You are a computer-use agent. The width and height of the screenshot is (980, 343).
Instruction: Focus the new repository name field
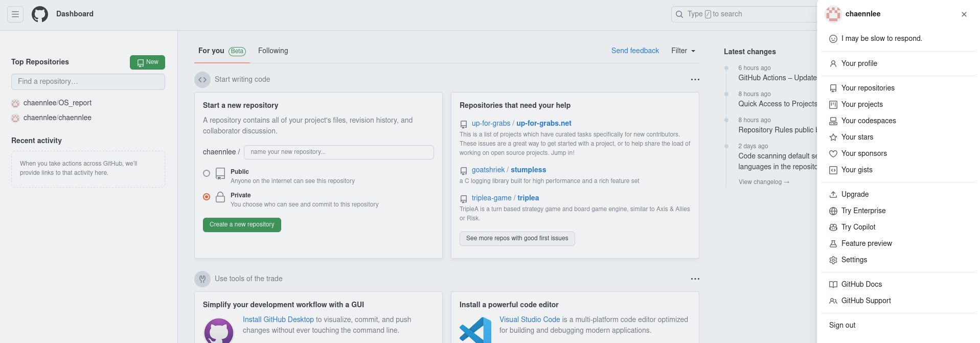pyautogui.click(x=339, y=152)
